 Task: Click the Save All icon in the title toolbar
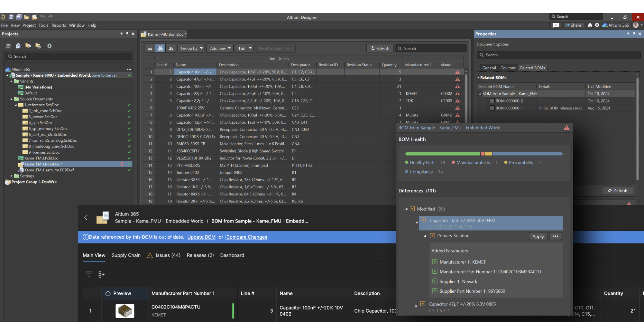pos(19,17)
